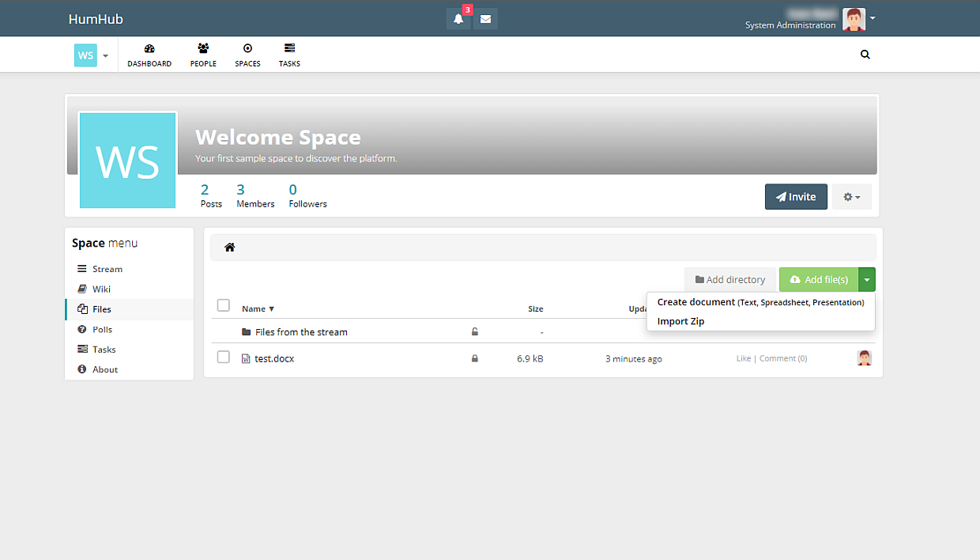
Task: Select the checkbox next to test.docx
Action: pos(224,357)
